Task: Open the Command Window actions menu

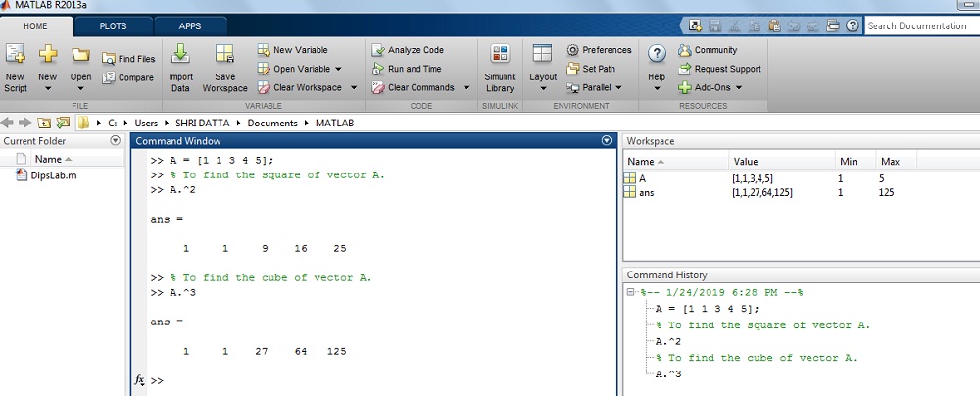Action: (606, 141)
